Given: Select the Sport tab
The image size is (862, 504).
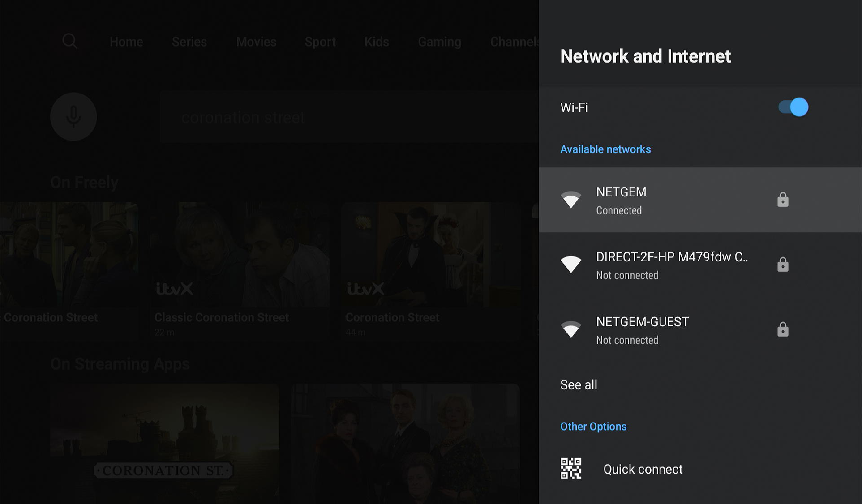Looking at the screenshot, I should (x=320, y=42).
